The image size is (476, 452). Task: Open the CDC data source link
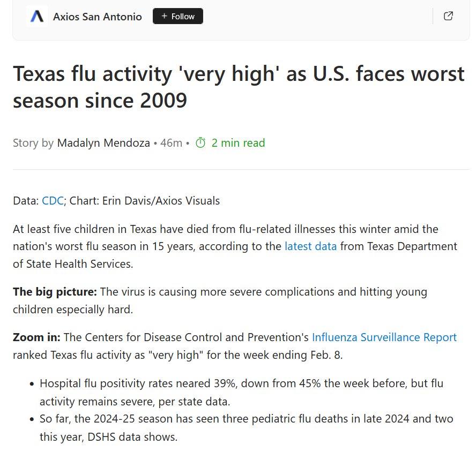(53, 201)
